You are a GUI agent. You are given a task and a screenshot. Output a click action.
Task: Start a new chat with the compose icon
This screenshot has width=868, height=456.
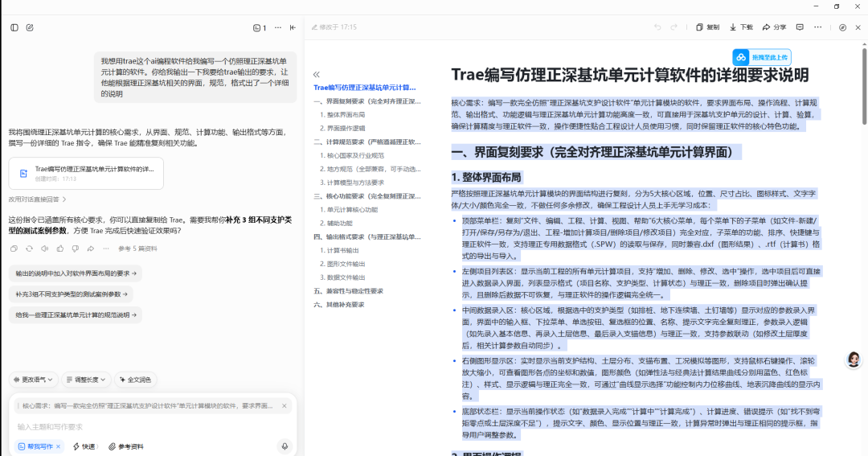click(30, 27)
